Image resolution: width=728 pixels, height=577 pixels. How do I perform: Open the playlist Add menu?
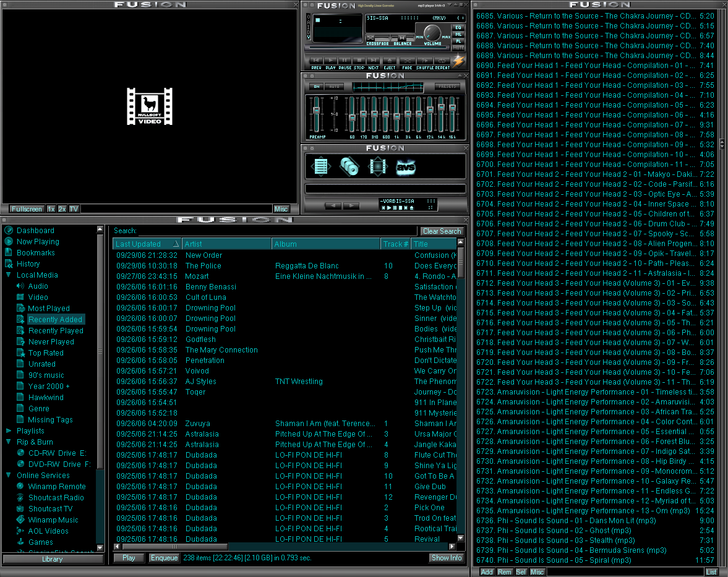coord(487,572)
